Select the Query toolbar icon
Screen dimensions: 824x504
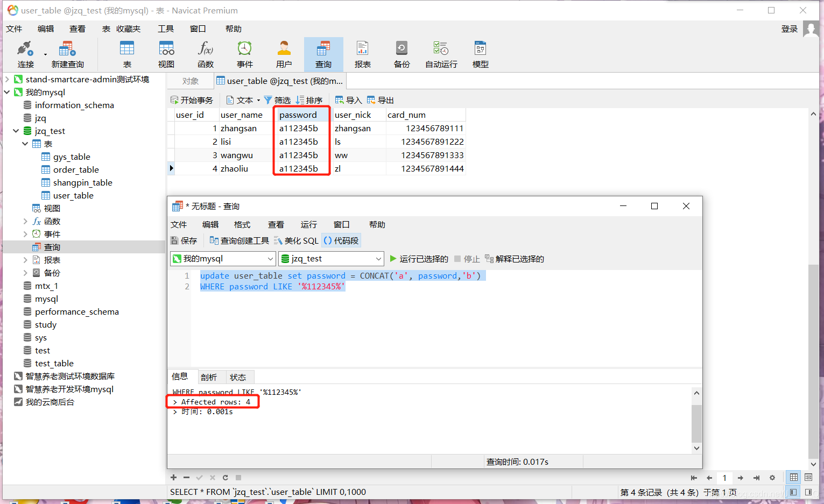click(x=323, y=54)
